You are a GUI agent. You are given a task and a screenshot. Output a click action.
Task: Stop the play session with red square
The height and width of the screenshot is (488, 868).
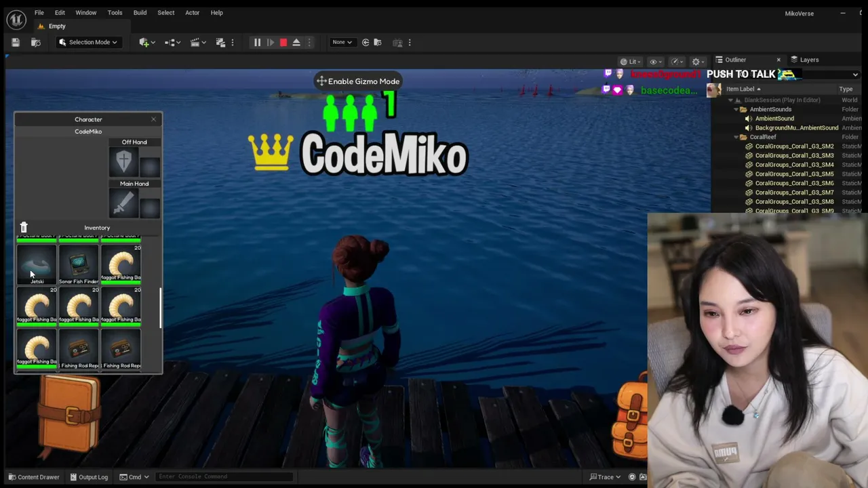click(x=283, y=43)
